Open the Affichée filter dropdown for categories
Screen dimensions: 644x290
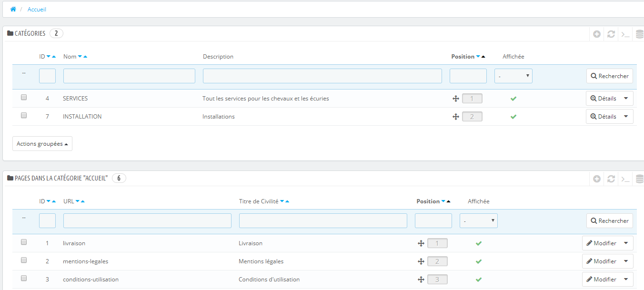tap(513, 76)
